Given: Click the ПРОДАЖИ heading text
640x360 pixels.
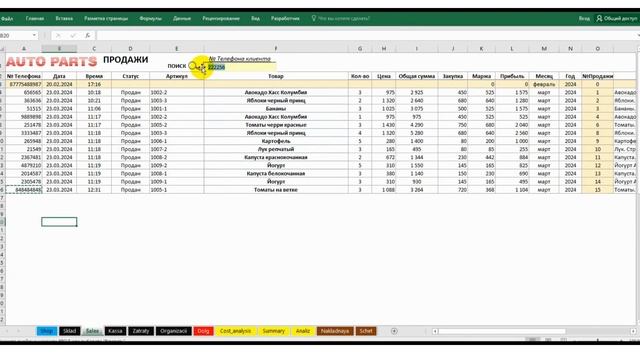Looking at the screenshot, I should point(125,60).
